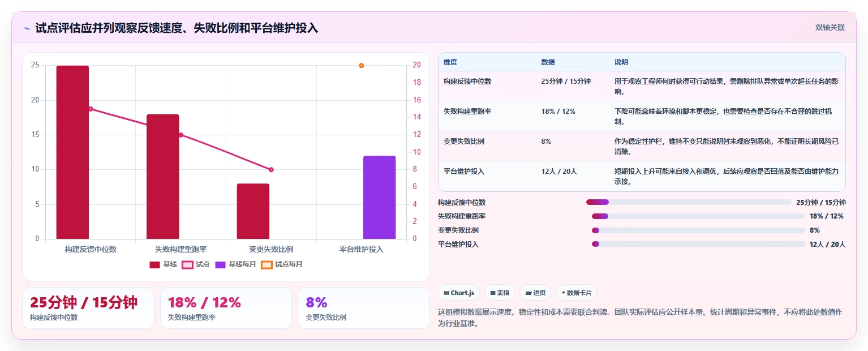Click the pink line point at value 15
868x351 pixels.
(x=91, y=109)
